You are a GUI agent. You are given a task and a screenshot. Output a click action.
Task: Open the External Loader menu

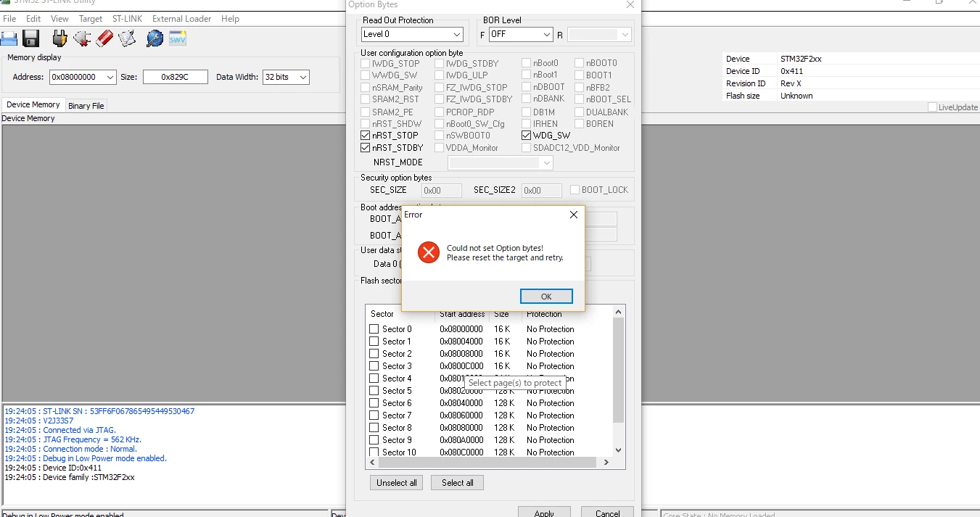[182, 18]
